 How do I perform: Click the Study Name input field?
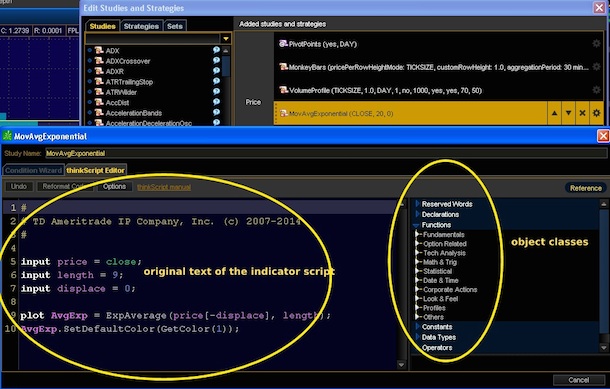[x=326, y=153]
